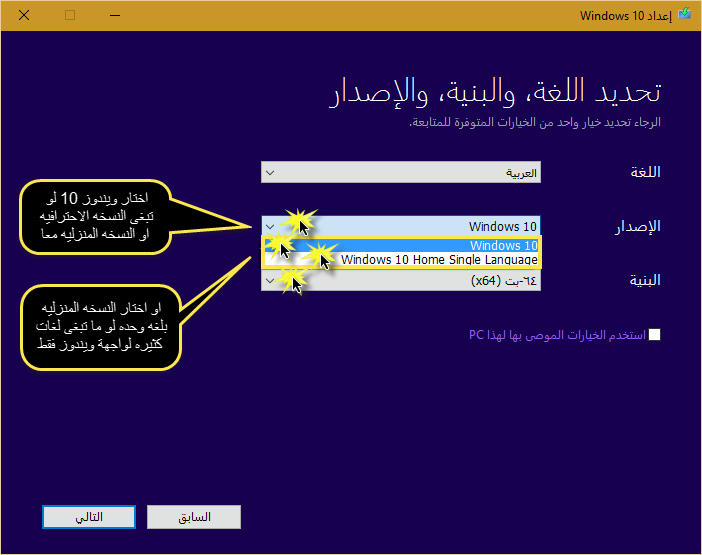
Task: Click the اللغة field label
Action: click(x=645, y=172)
